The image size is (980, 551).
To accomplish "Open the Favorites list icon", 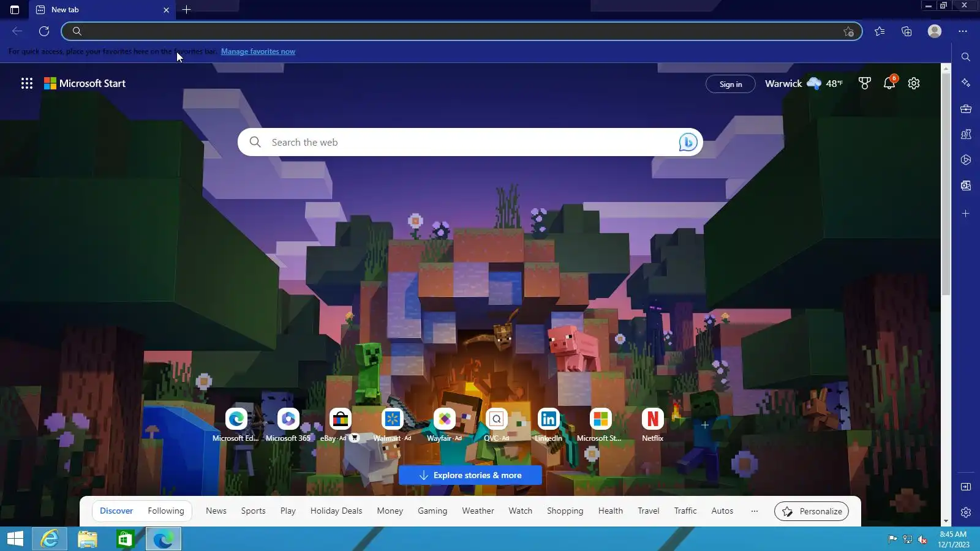I will click(880, 31).
